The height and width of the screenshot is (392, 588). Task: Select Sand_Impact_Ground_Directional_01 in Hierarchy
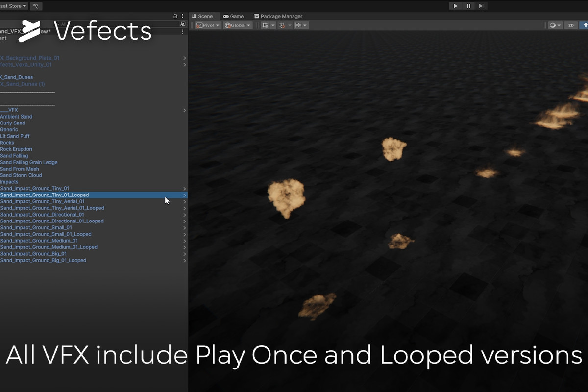pos(42,215)
